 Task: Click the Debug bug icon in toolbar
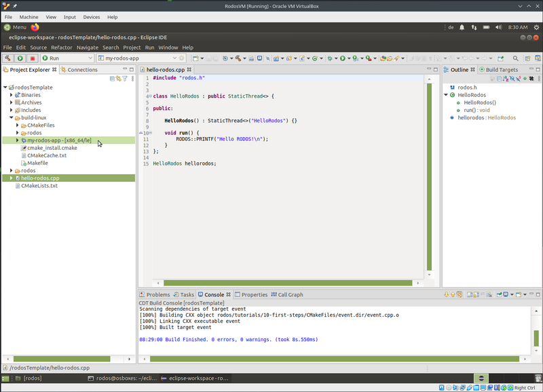pyautogui.click(x=329, y=58)
